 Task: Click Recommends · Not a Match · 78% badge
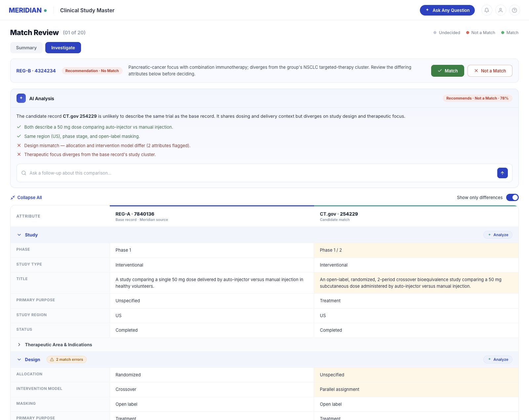coord(477,98)
